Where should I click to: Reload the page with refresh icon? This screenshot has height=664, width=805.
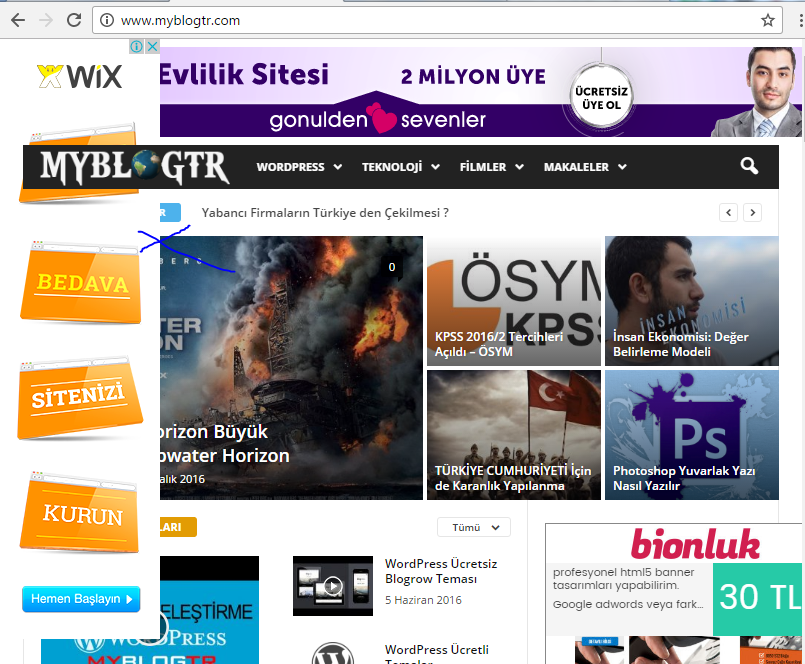coord(74,20)
